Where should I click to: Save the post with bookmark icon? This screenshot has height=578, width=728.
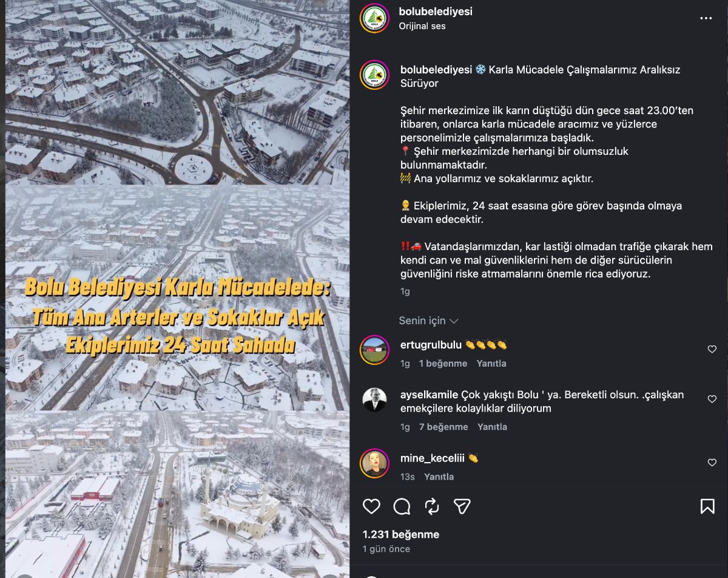[x=707, y=506]
